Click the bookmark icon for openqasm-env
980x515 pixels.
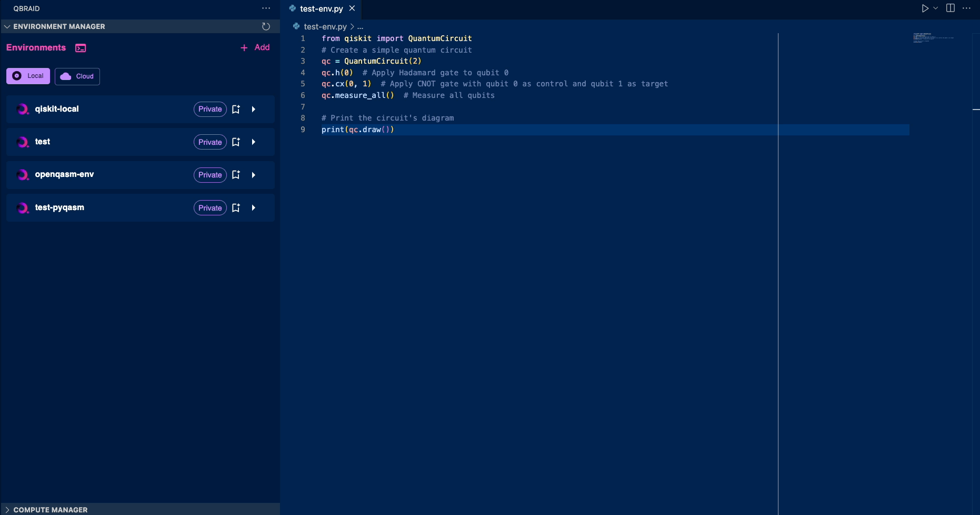236,175
